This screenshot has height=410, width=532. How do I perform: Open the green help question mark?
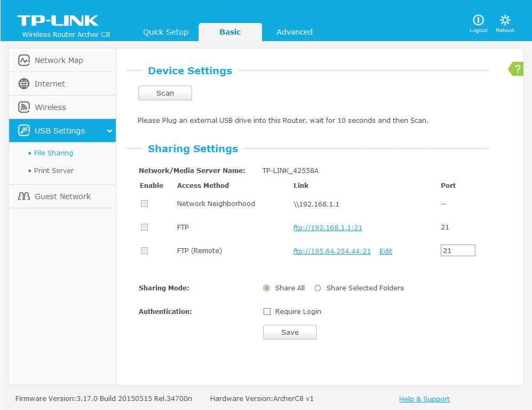tap(517, 69)
